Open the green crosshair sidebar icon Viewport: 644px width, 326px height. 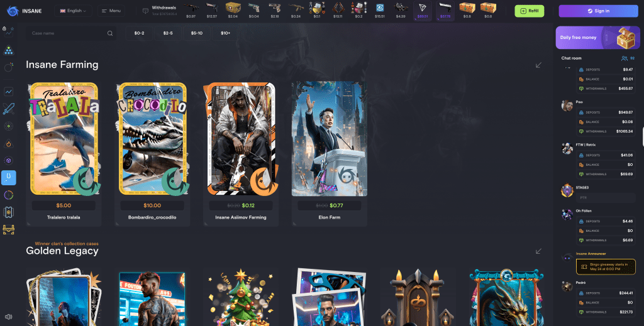(x=8, y=126)
